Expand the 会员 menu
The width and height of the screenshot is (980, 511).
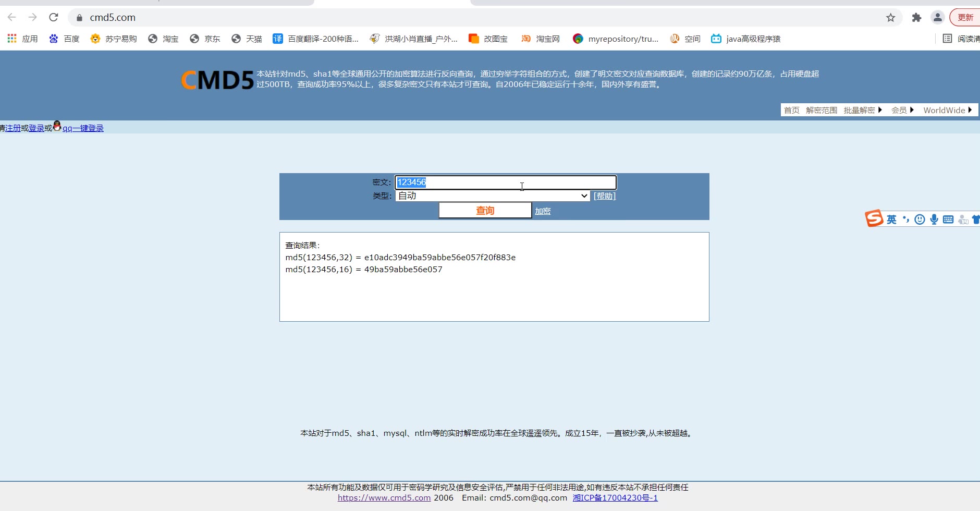coord(902,110)
